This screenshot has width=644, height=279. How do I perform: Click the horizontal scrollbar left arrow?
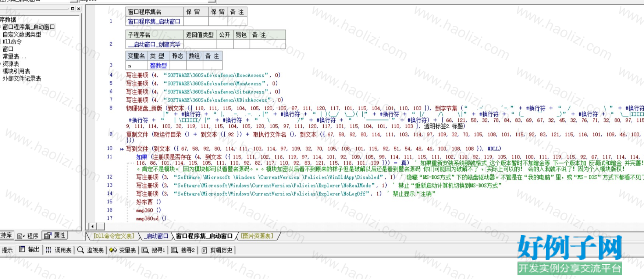[x=92, y=226]
